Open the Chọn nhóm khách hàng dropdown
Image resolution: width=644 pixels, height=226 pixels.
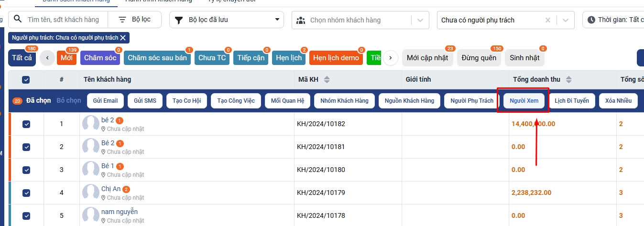click(x=360, y=20)
